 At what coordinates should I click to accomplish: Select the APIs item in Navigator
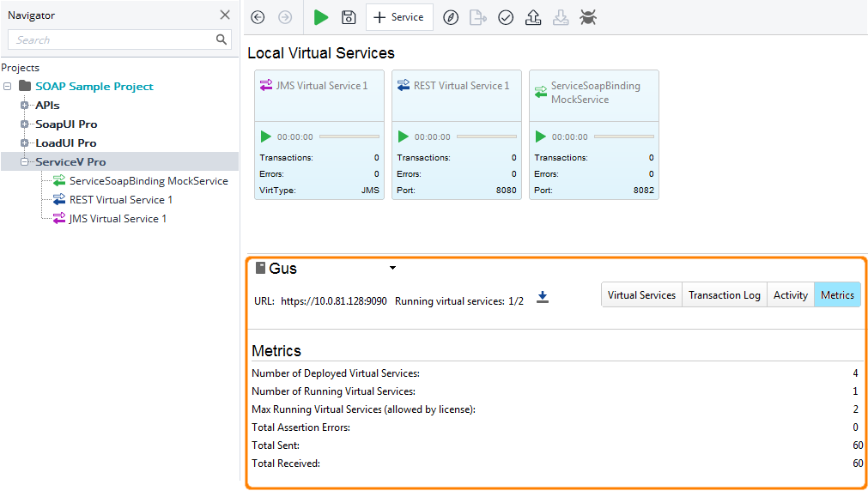pyautogui.click(x=47, y=106)
